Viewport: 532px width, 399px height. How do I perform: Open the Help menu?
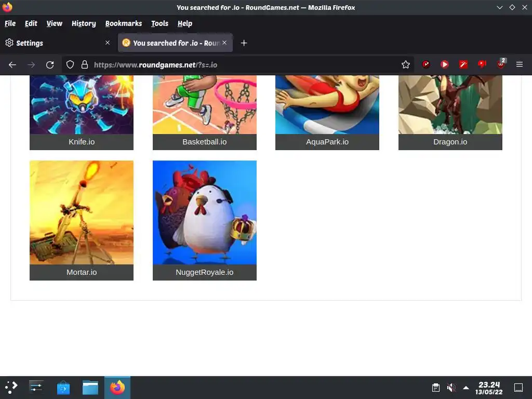click(x=185, y=23)
